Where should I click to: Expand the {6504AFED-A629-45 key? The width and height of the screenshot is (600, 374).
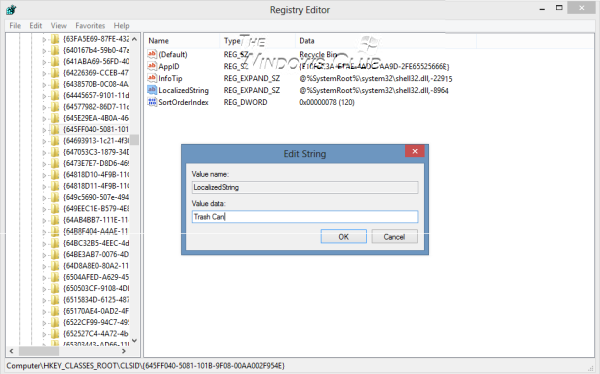tap(44, 277)
